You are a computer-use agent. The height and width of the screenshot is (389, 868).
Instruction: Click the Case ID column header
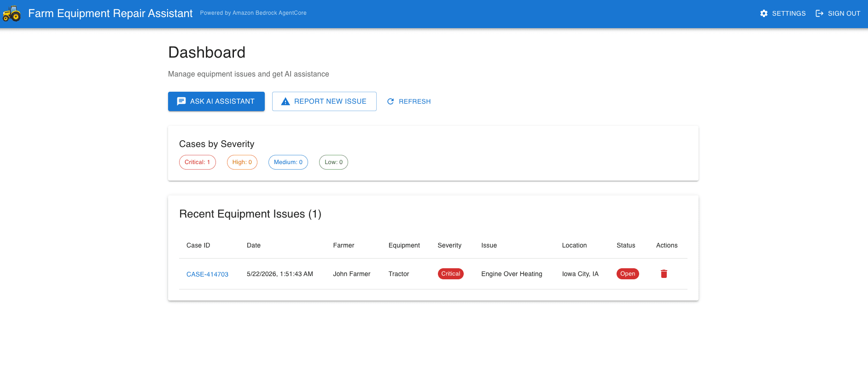[x=198, y=245]
